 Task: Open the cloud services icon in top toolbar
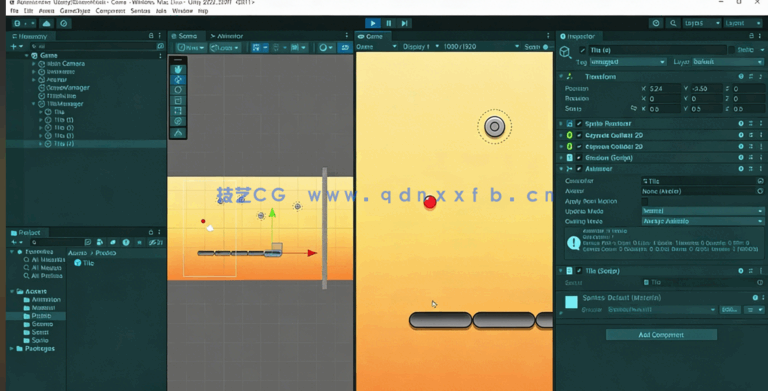click(47, 23)
